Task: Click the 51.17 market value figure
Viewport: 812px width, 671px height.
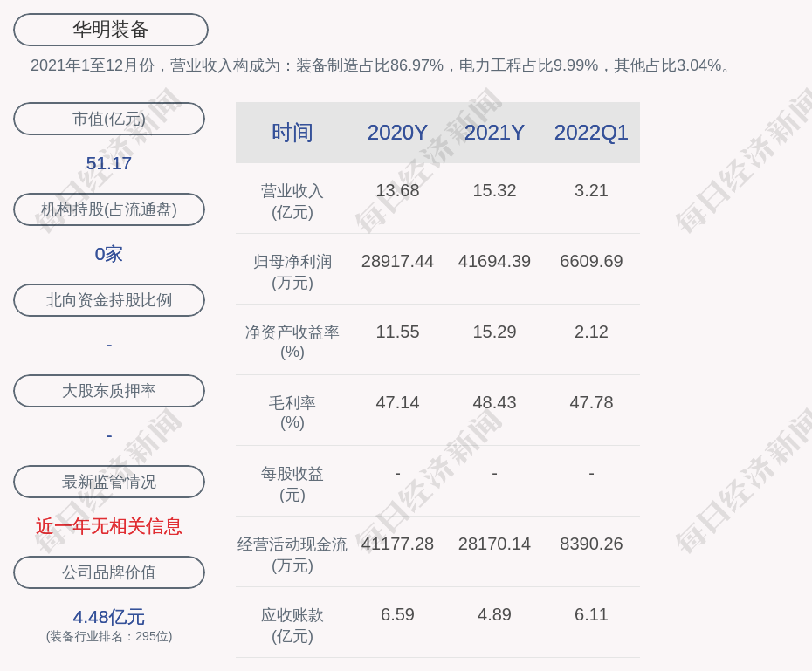Action: pyautogui.click(x=109, y=163)
